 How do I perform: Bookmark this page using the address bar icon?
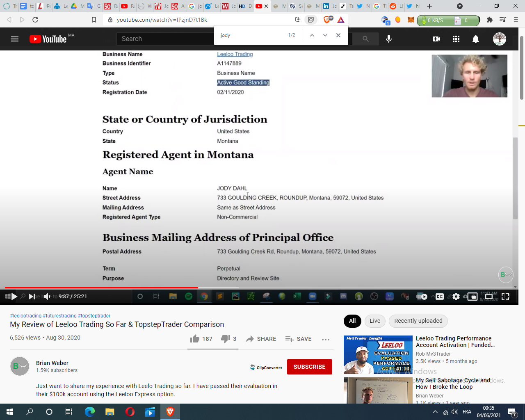[x=94, y=20]
